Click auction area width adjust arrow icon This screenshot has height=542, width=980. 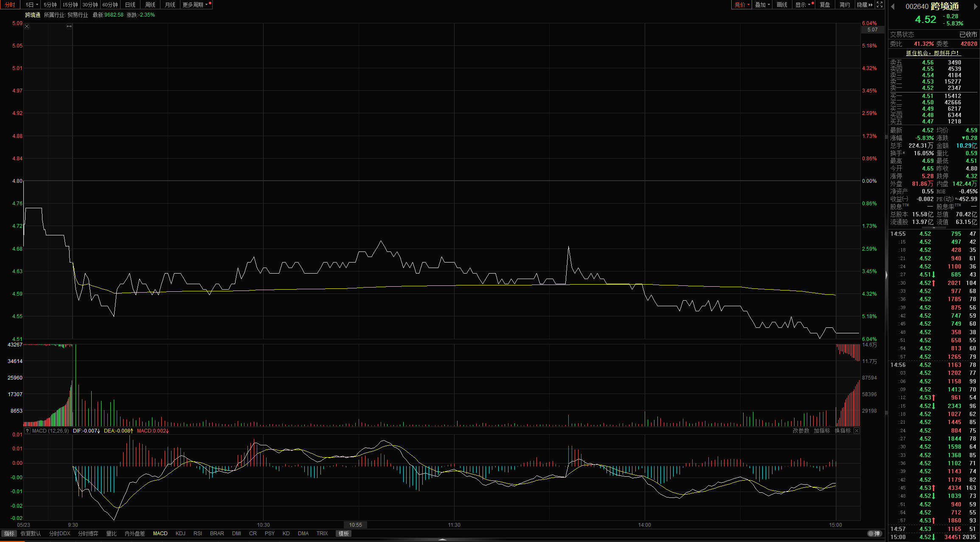69,26
